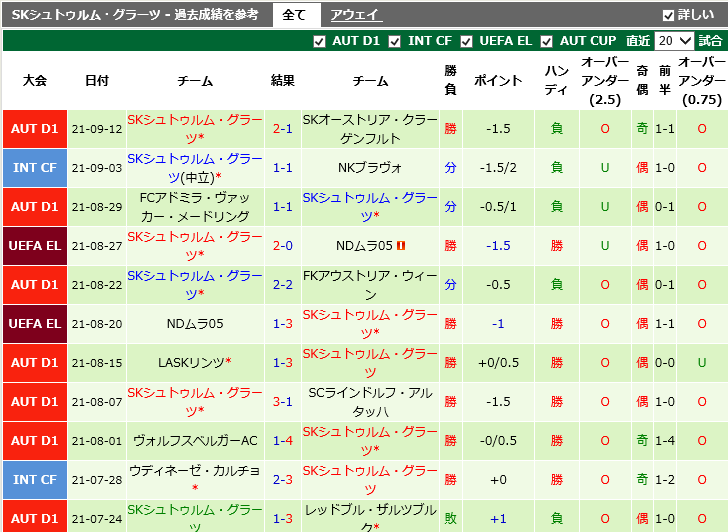Open INT CF badge for 21-09-03 match
Viewport: 728px width, 532px height.
pos(35,168)
